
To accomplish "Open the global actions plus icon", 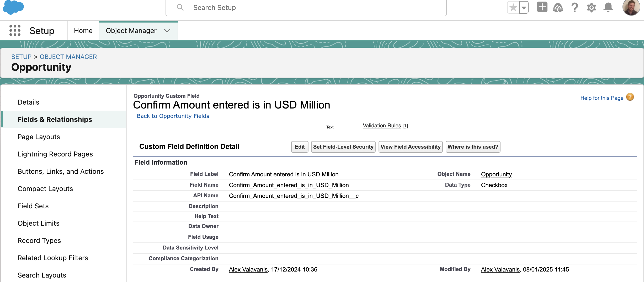I will coord(542,7).
